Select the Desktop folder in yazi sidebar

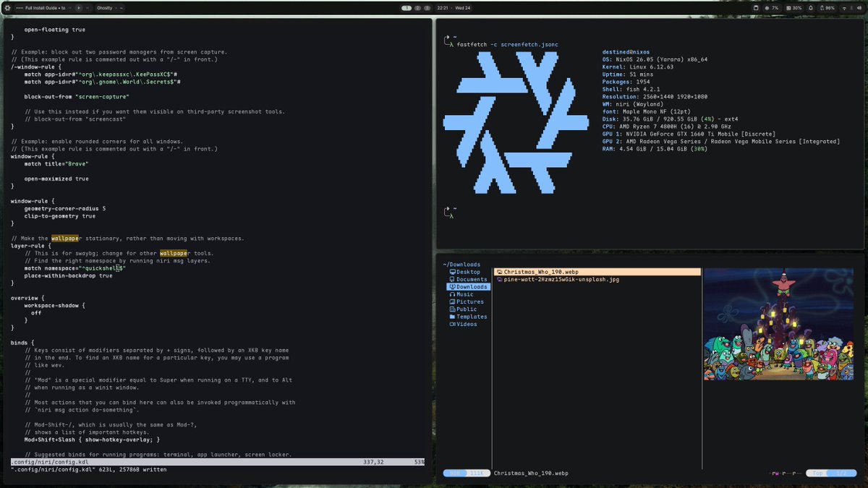464,272
